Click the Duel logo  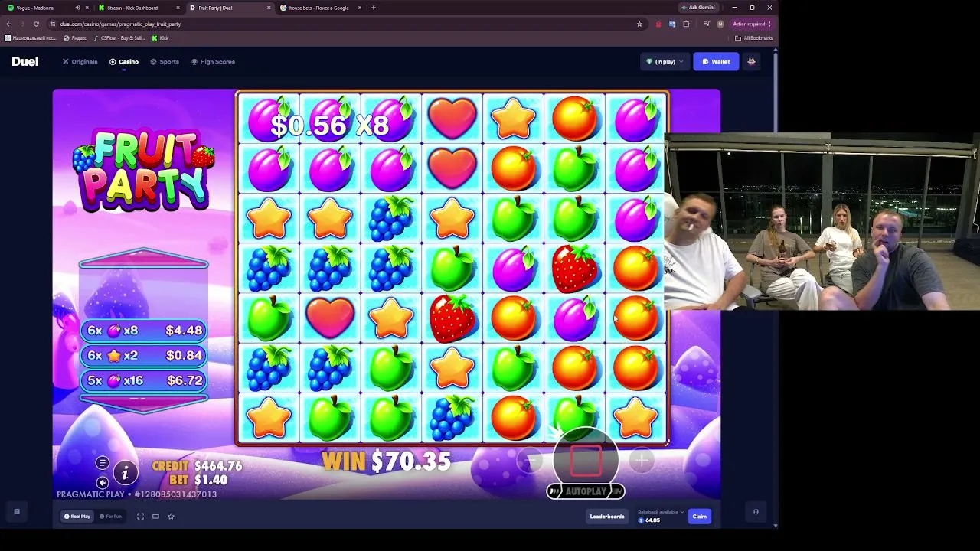(24, 61)
